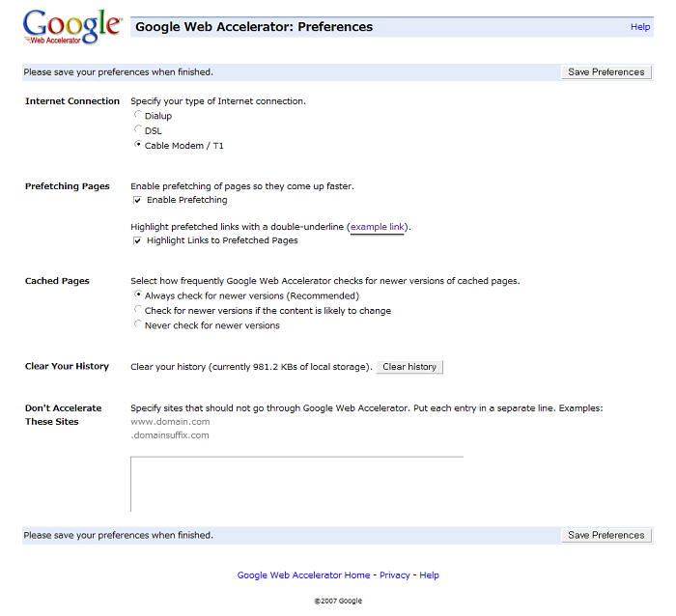This screenshot has height=616, width=676.
Task: Select Always check for newer versions
Action: [137, 294]
